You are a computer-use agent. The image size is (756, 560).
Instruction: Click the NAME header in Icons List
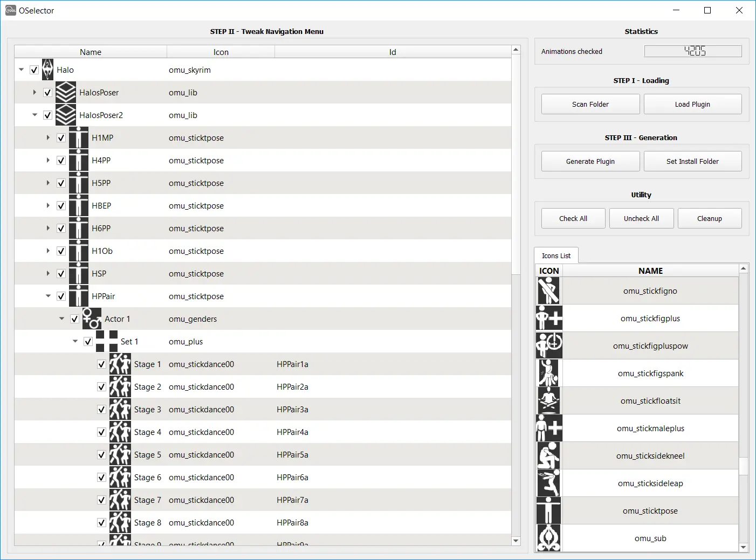[x=650, y=271]
